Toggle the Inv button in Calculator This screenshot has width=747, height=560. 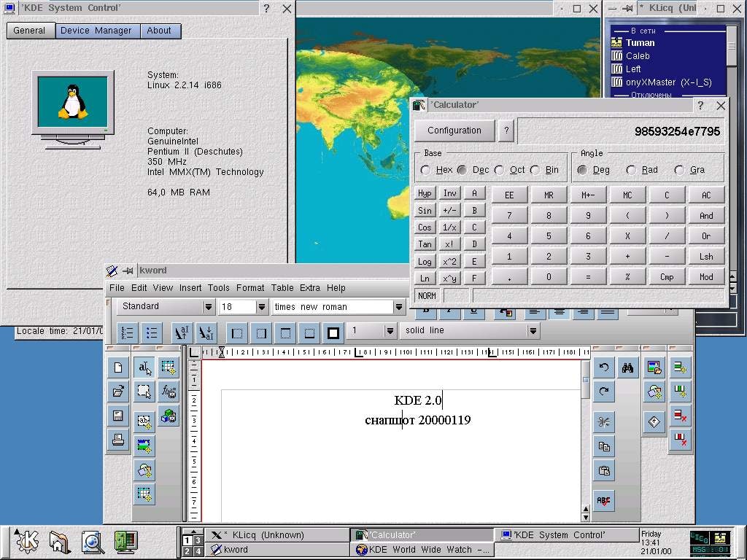(449, 192)
